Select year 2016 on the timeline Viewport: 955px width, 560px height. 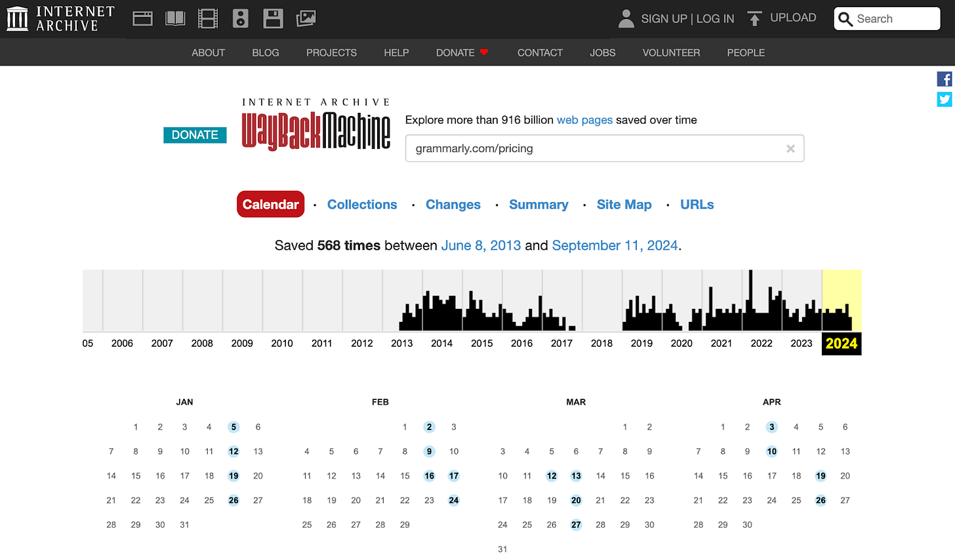521,344
